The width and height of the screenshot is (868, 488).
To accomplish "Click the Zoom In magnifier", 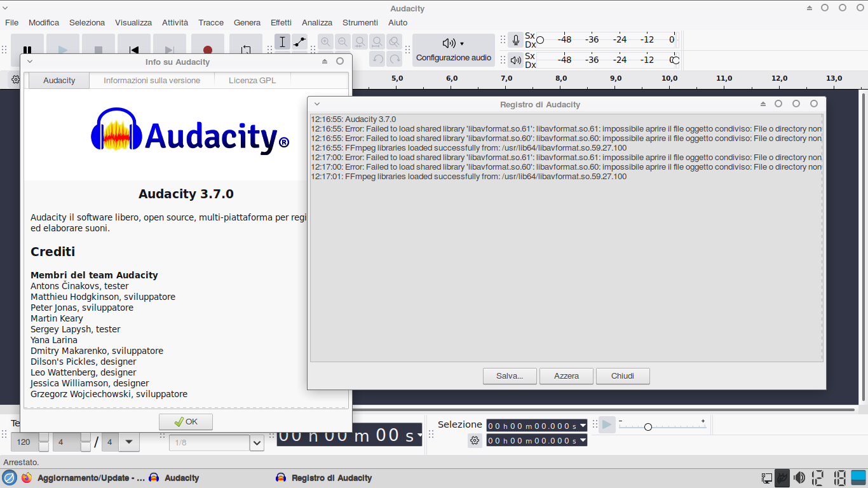I will coord(326,42).
